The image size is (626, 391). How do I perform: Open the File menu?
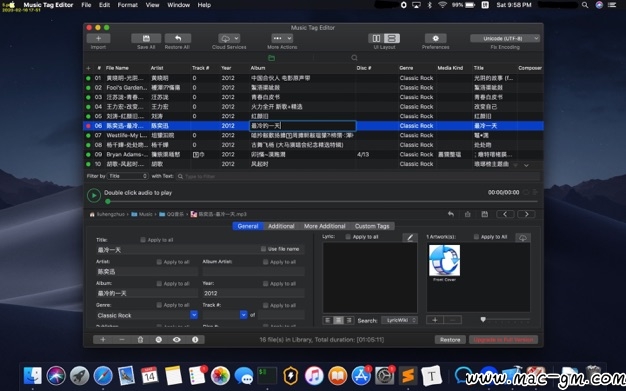point(86,5)
